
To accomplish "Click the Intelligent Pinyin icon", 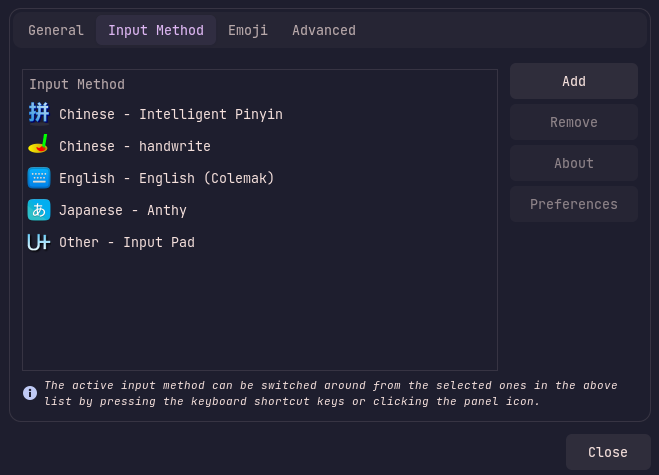I will (x=39, y=114).
